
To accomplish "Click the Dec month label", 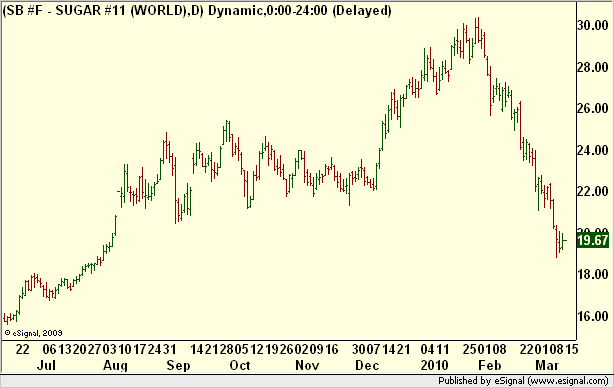I will 367,365.
